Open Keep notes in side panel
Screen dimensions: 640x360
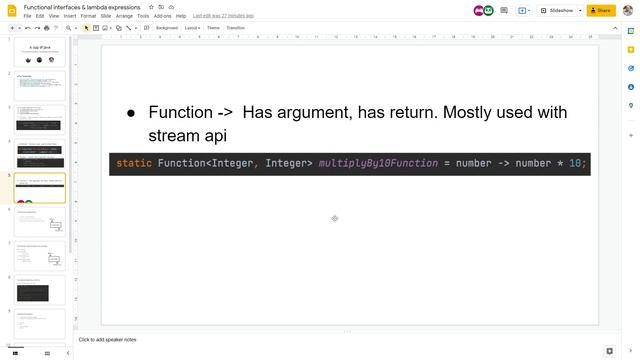pyautogui.click(x=631, y=50)
